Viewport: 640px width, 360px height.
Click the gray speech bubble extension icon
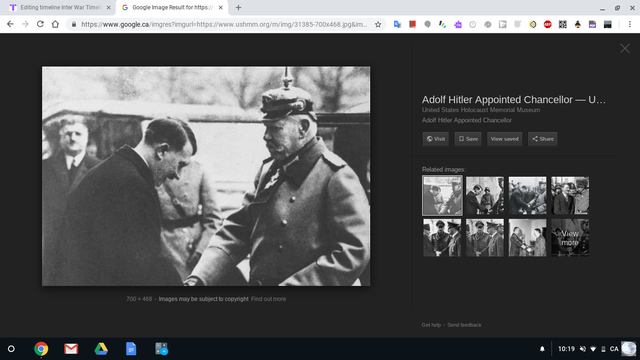click(427, 24)
